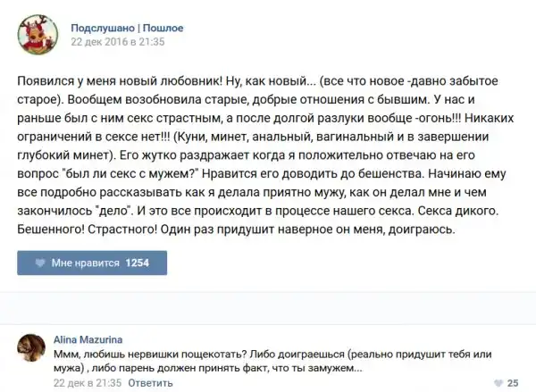
Task: View the 1254 likes count
Action: [136, 263]
